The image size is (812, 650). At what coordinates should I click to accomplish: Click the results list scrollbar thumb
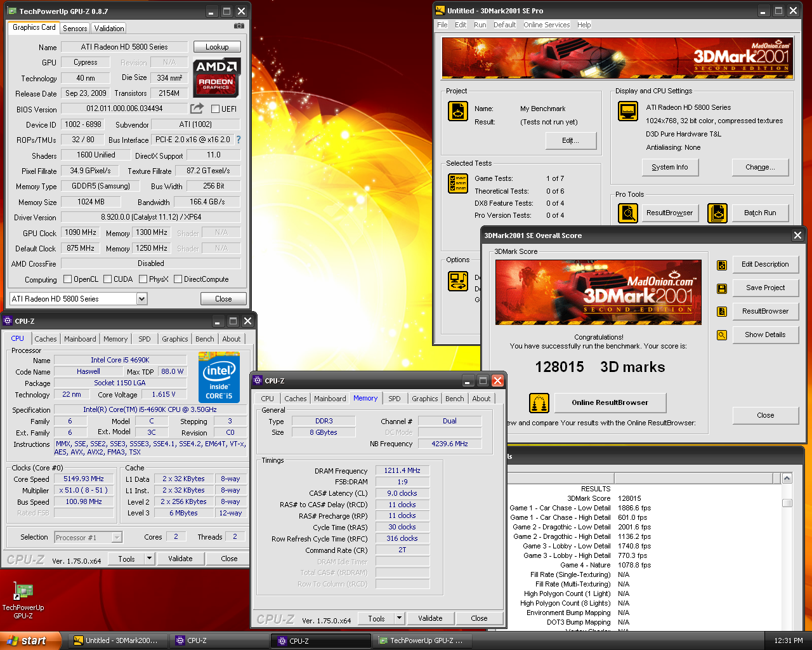(787, 503)
